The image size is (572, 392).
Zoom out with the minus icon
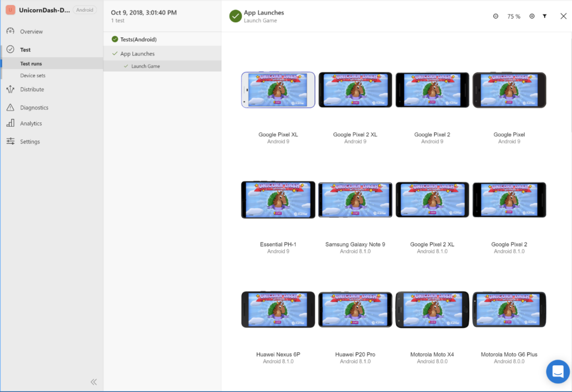[495, 16]
